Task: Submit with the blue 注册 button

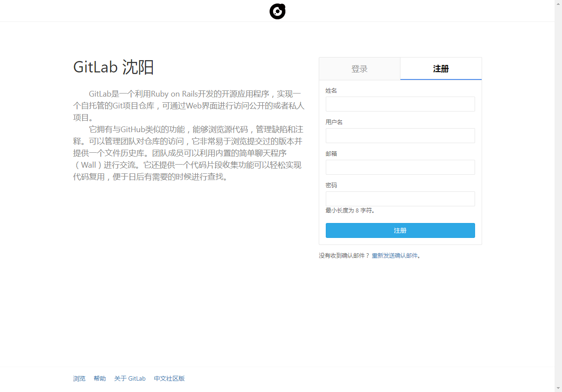Action: [400, 230]
